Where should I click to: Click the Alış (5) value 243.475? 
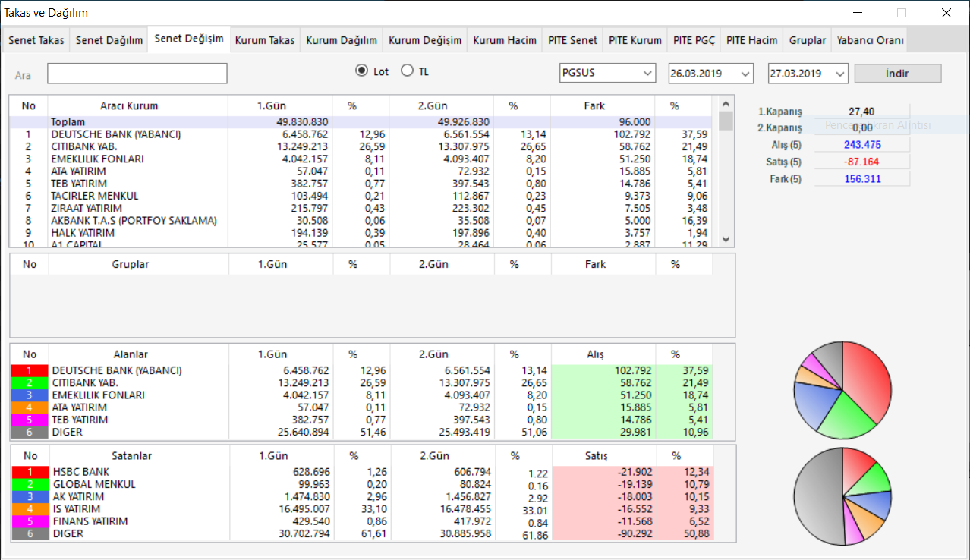coord(862,145)
